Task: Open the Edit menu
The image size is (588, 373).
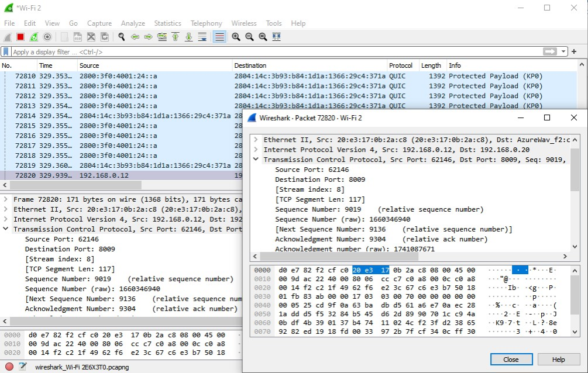Action: [30, 23]
